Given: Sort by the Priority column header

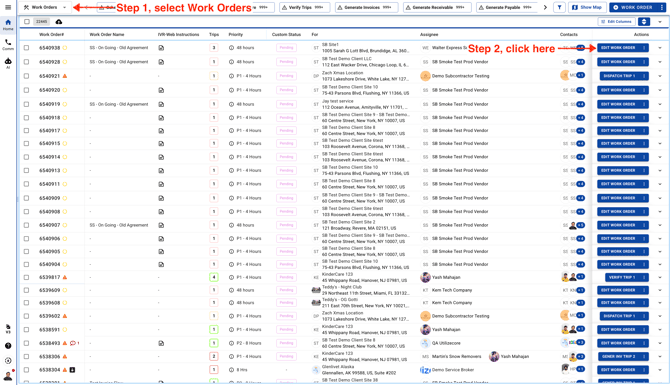Looking at the screenshot, I should coord(235,35).
